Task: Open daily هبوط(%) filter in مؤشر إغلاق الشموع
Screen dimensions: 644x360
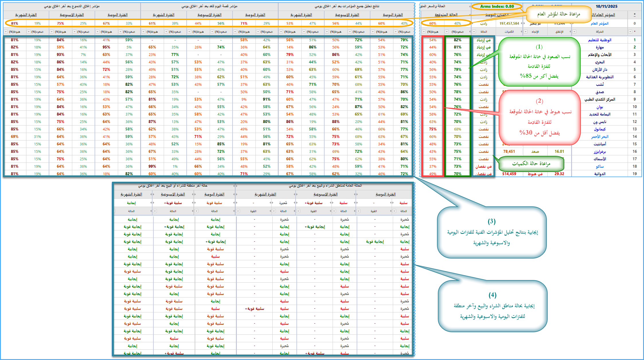Action: [97, 32]
